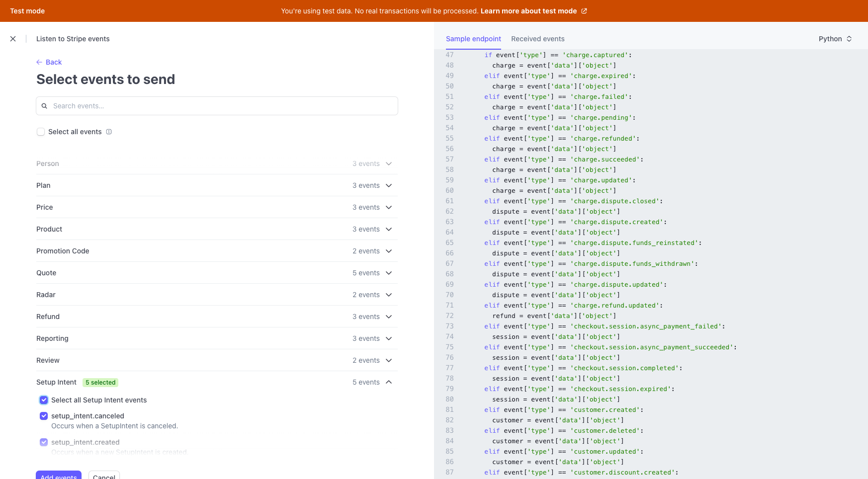Switch to Sample endpoint tab

[473, 39]
